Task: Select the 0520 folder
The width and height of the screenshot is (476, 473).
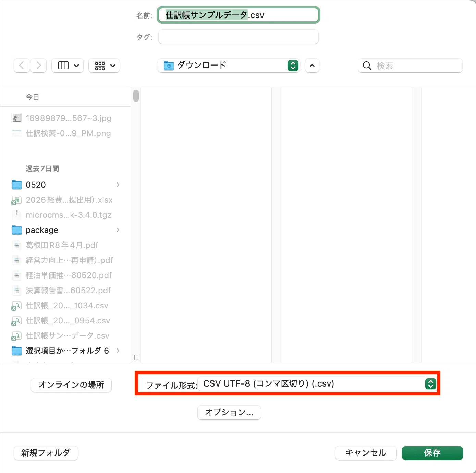Action: (x=65, y=185)
